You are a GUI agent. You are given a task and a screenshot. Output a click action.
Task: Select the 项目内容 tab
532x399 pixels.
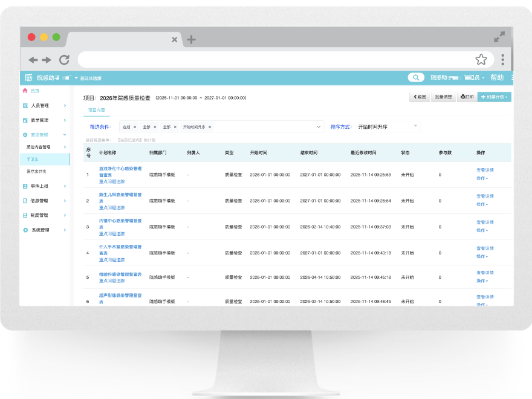(x=96, y=110)
